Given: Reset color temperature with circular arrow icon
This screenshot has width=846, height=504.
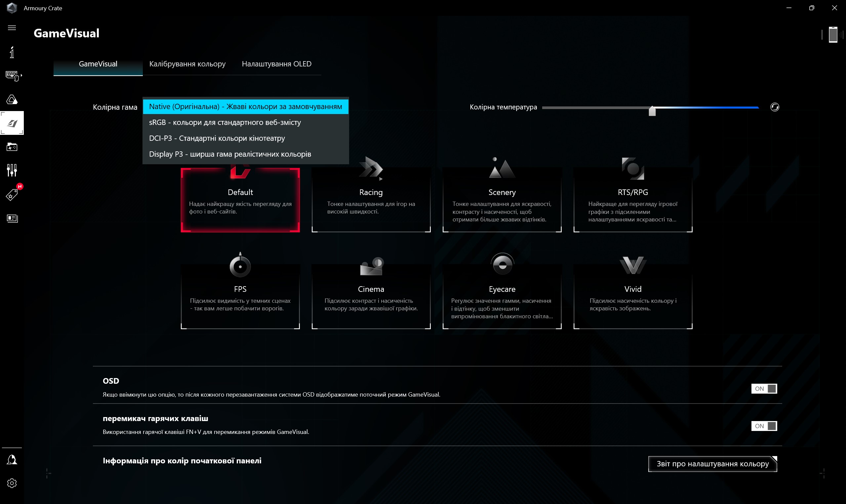Looking at the screenshot, I should point(775,107).
